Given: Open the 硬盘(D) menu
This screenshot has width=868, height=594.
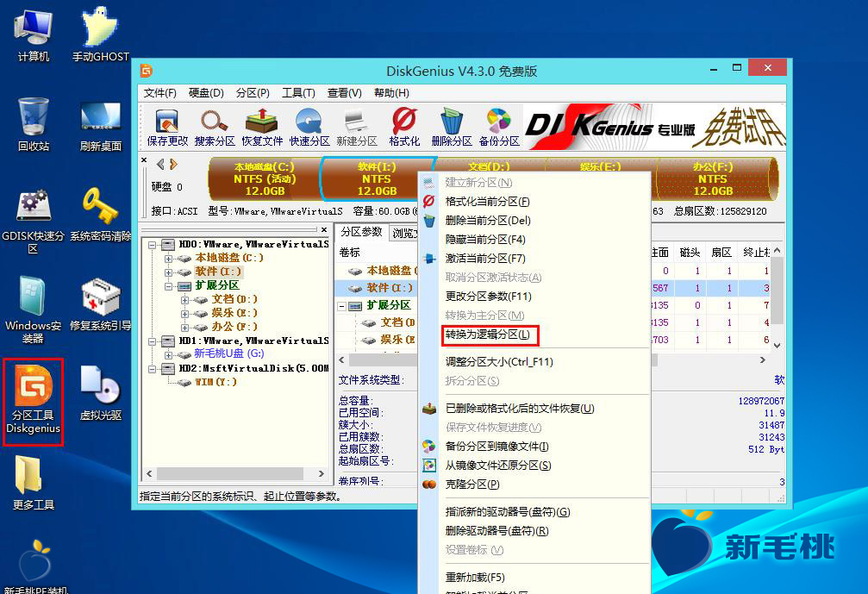Looking at the screenshot, I should click(x=206, y=93).
